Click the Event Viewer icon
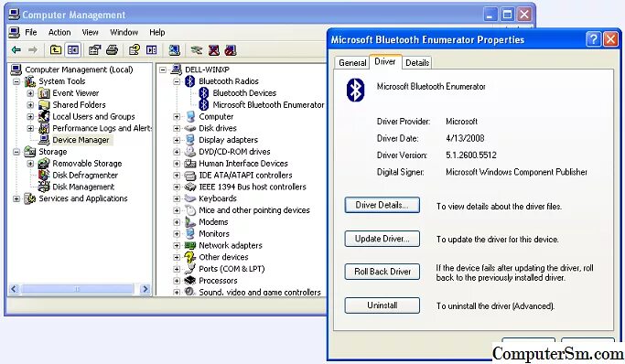625x364 pixels. [x=43, y=93]
